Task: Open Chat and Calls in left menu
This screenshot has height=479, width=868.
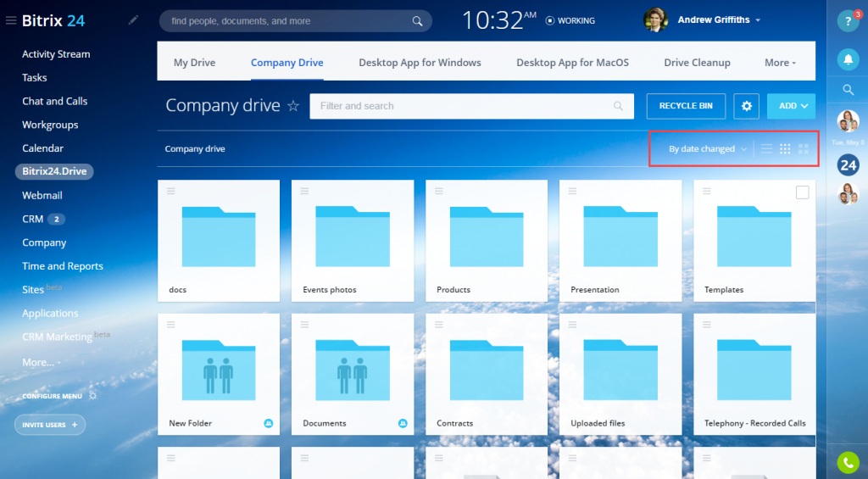Action: [x=55, y=101]
